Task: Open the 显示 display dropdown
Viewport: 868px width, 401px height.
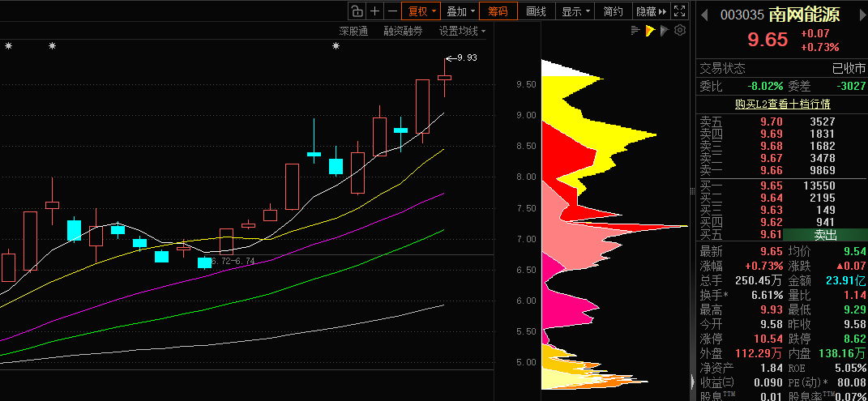Action: [x=575, y=11]
